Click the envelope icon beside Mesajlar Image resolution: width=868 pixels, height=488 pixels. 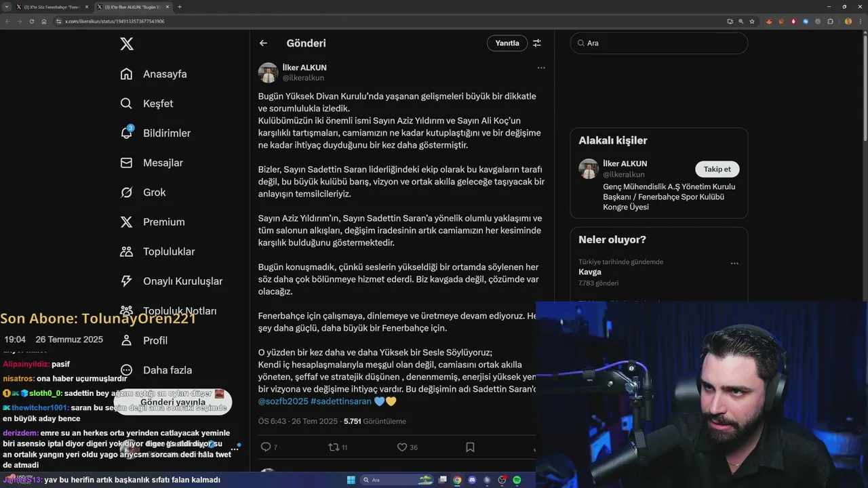126,163
